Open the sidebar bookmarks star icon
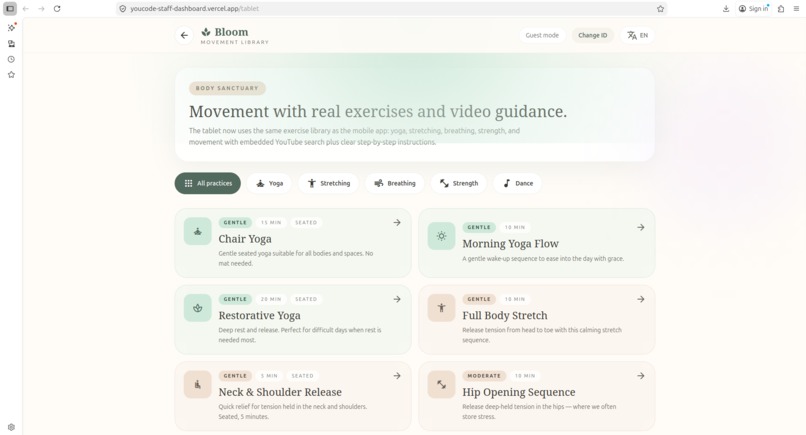 point(11,75)
